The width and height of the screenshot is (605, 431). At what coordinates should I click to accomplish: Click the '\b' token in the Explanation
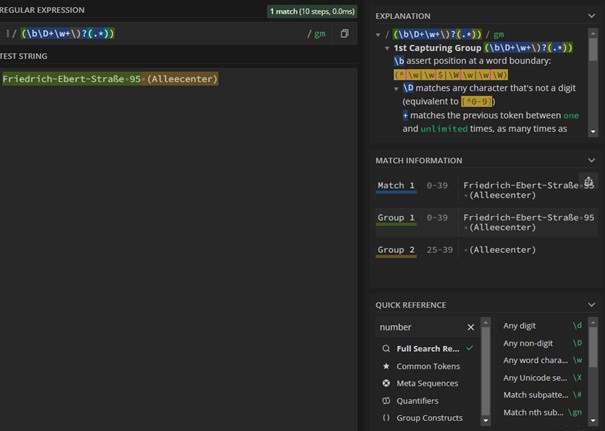point(399,61)
